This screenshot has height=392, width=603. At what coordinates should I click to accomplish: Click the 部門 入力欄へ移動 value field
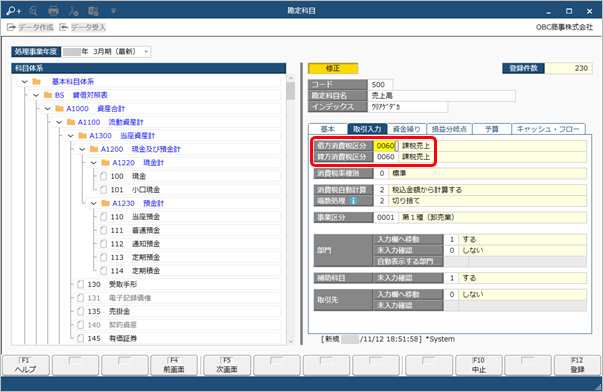(451, 239)
